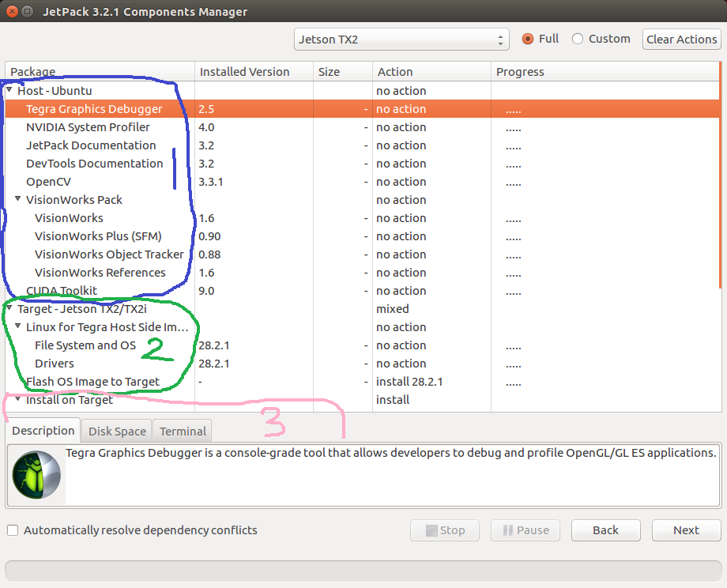Click the Pause button
The width and height of the screenshot is (727, 588).
[525, 530]
